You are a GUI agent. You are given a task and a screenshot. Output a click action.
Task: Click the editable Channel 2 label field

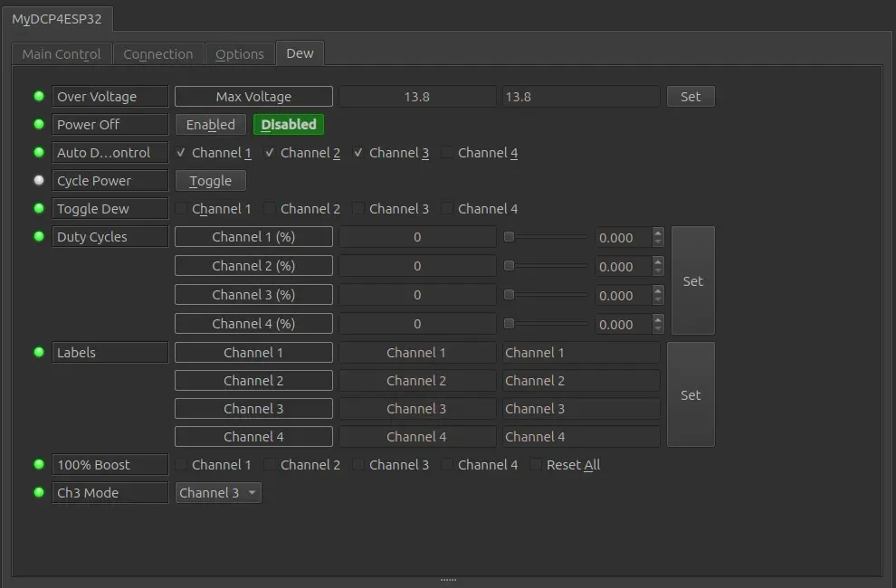pos(581,381)
